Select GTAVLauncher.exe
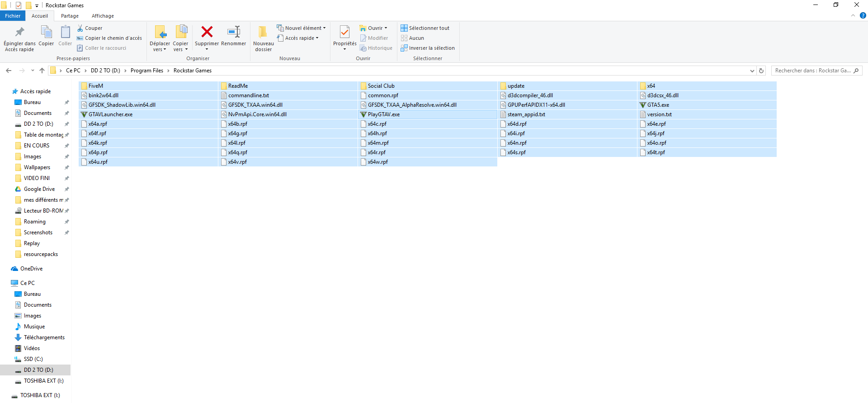 pyautogui.click(x=148, y=114)
